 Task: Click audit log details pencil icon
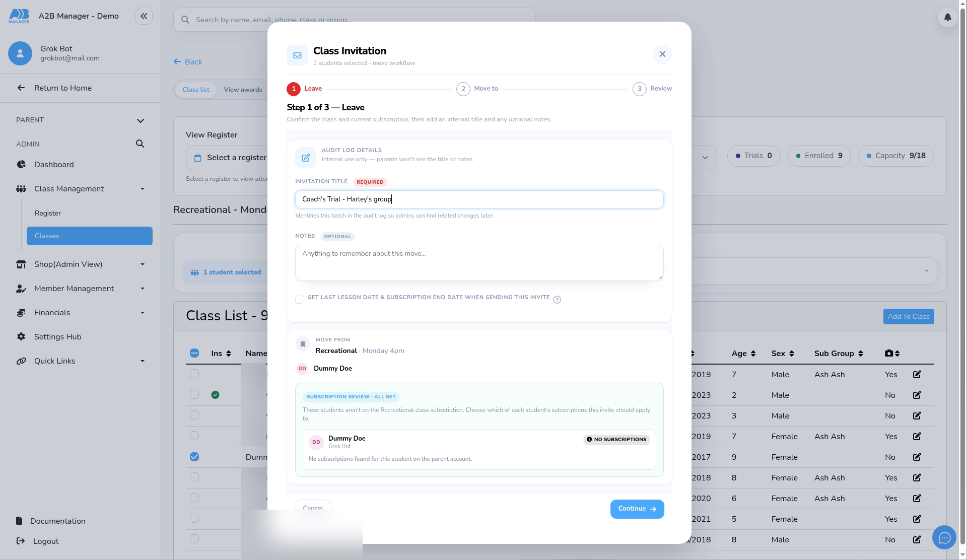coord(306,158)
